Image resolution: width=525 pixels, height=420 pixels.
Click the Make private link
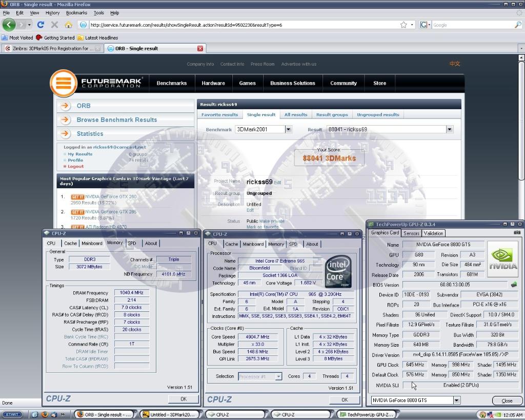[x=272, y=221]
